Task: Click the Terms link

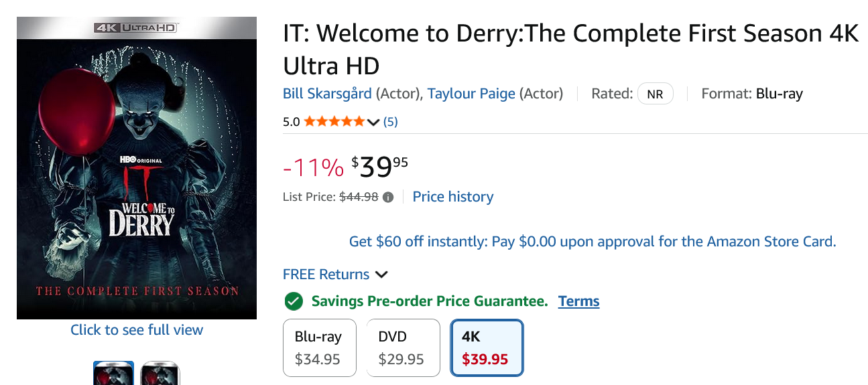Action: click(578, 301)
